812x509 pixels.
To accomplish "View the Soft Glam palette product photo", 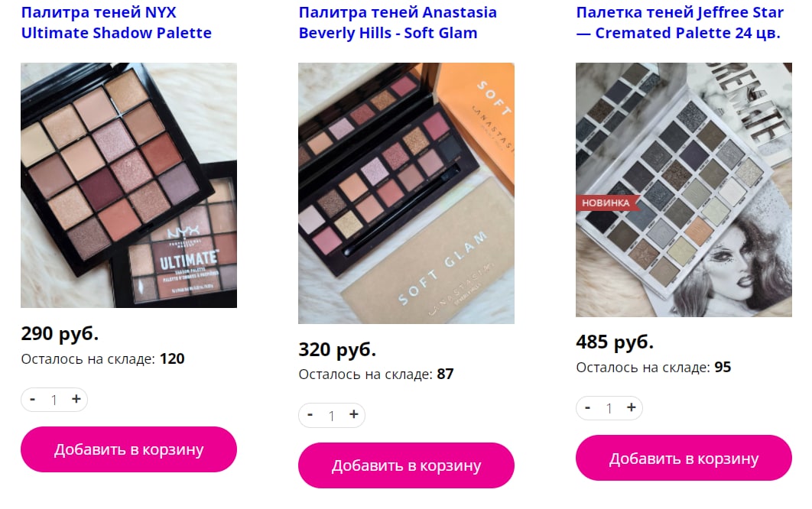I will [x=407, y=193].
